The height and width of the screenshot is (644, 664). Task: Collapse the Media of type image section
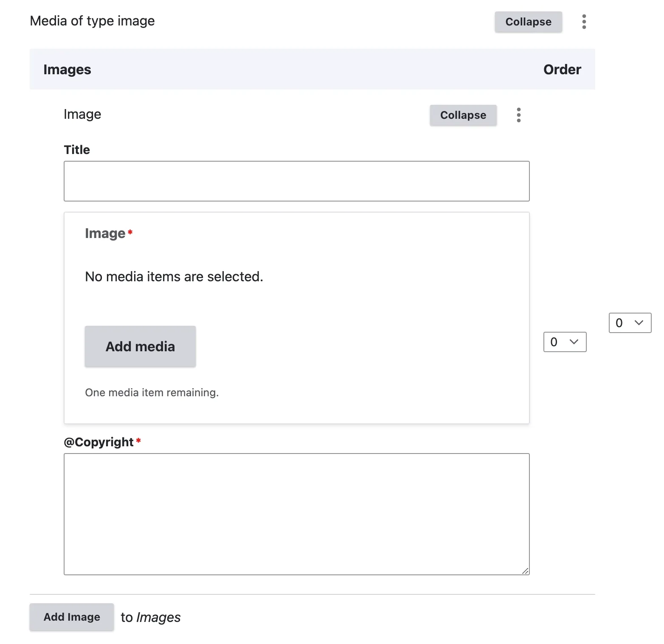coord(528,22)
